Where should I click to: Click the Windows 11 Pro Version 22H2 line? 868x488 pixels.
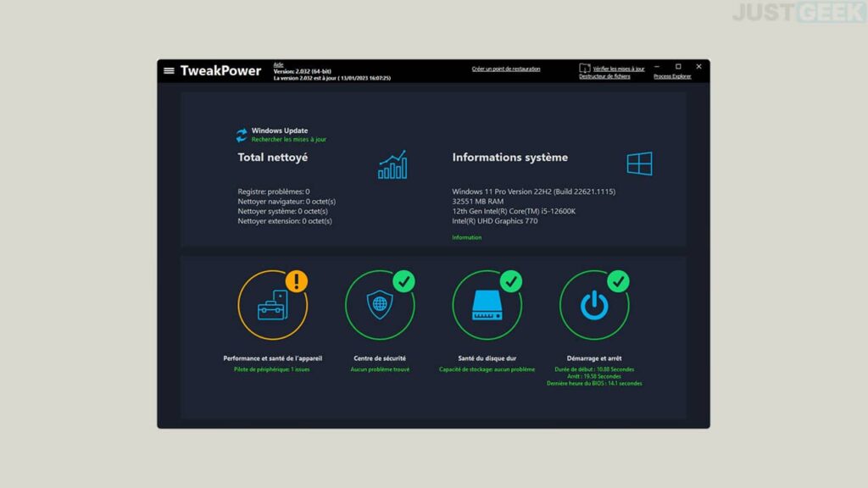(x=534, y=191)
